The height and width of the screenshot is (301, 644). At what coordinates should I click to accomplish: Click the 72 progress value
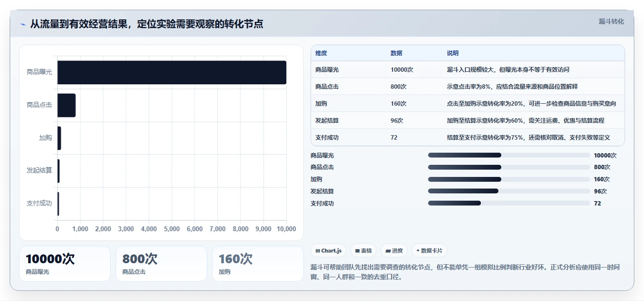point(597,204)
